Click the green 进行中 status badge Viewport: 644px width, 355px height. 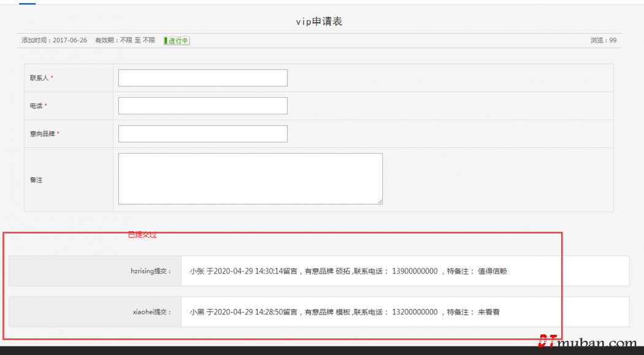point(177,41)
